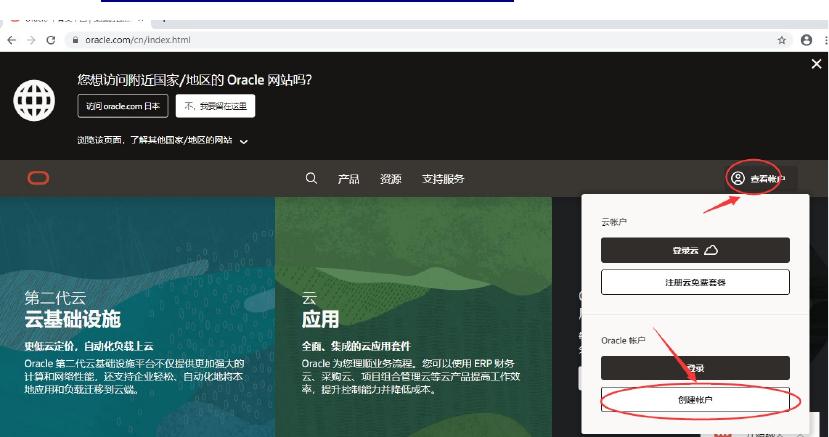Click banner question 您想访问附近国家/地区的 Oracle 网站吗
Viewport: 829px width, 437px height.
195,80
